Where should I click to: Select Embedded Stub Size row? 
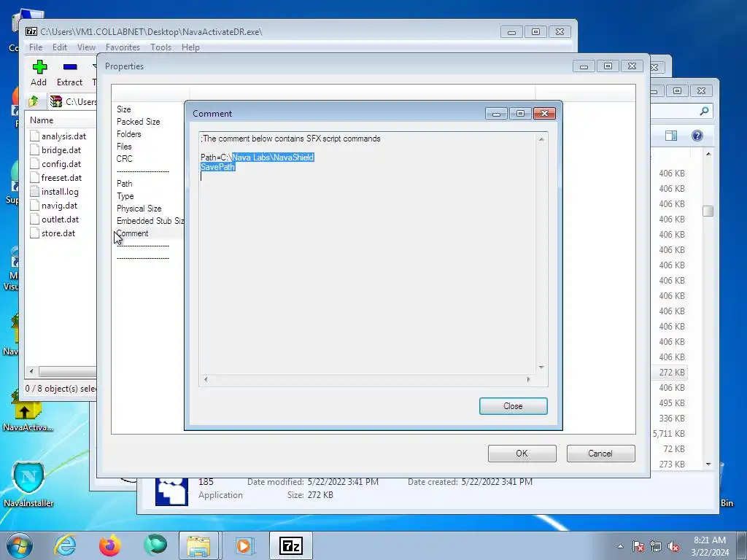tap(150, 221)
